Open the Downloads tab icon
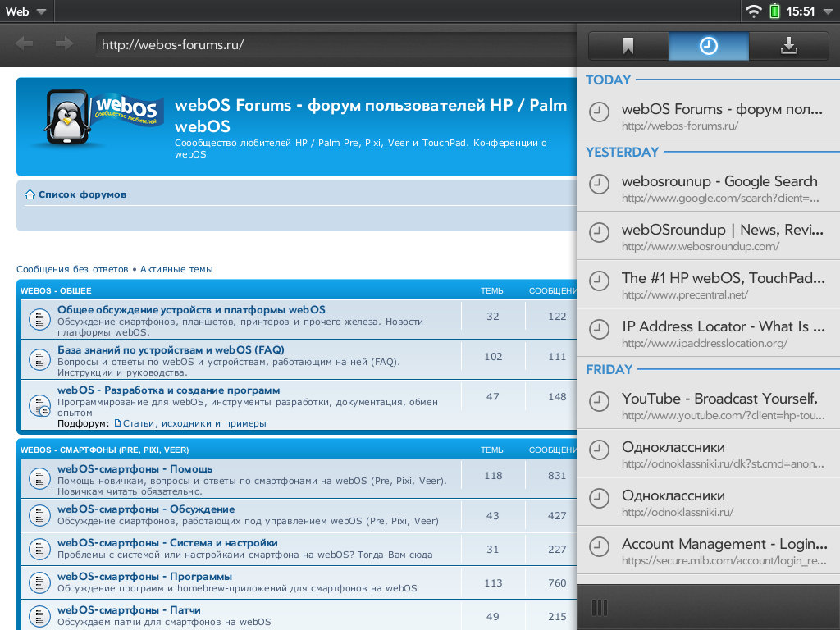 click(x=788, y=47)
